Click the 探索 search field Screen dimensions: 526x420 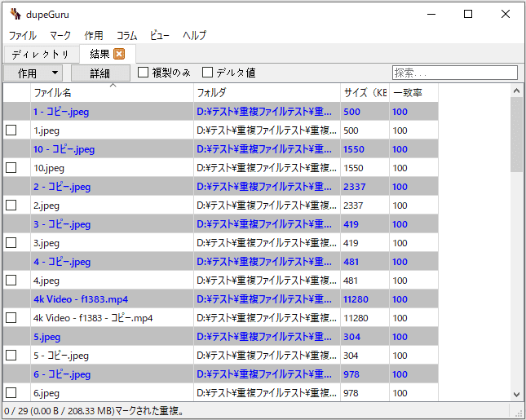coord(455,73)
